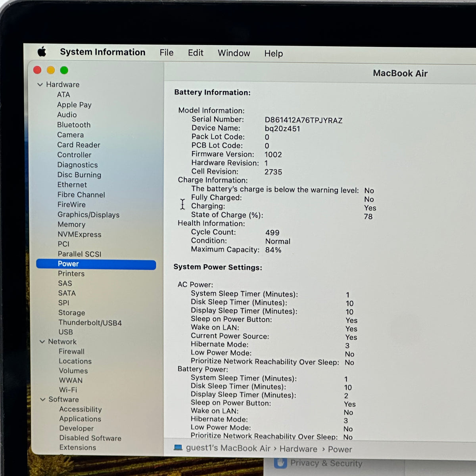The width and height of the screenshot is (476, 476).
Task: Select ATA in the sidebar
Action: (63, 94)
